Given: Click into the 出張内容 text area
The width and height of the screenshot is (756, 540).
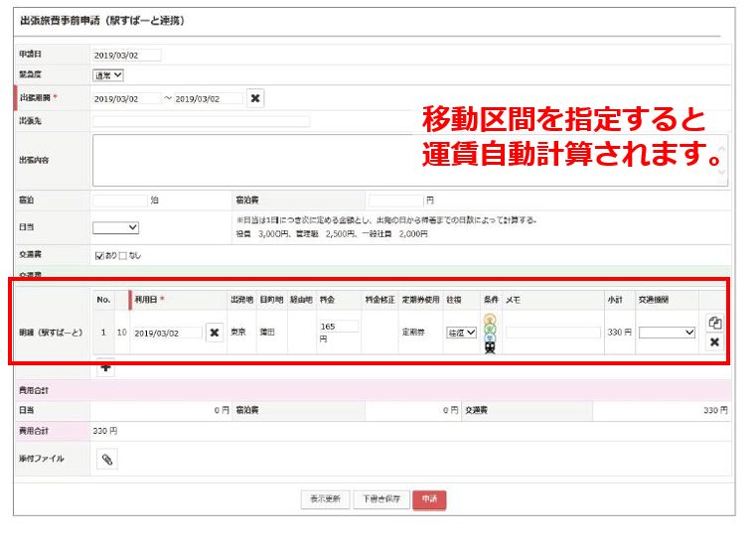Looking at the screenshot, I should pyautogui.click(x=409, y=160).
